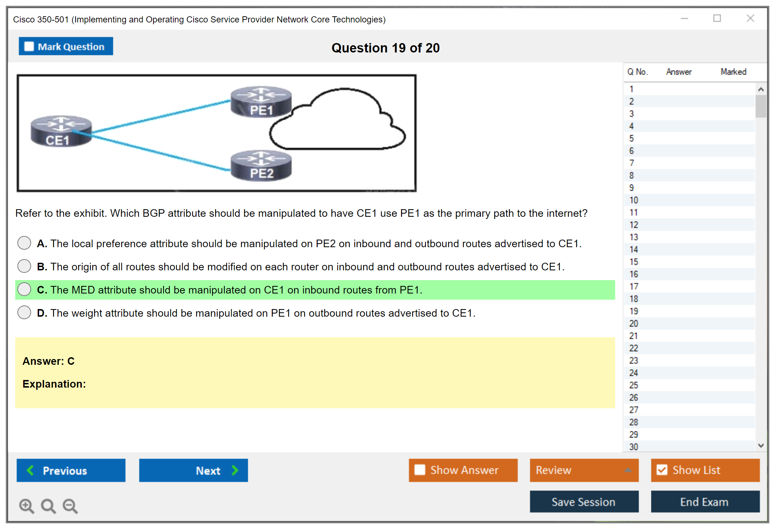The image size is (778, 532).
Task: Go to the Next question
Action: point(194,470)
